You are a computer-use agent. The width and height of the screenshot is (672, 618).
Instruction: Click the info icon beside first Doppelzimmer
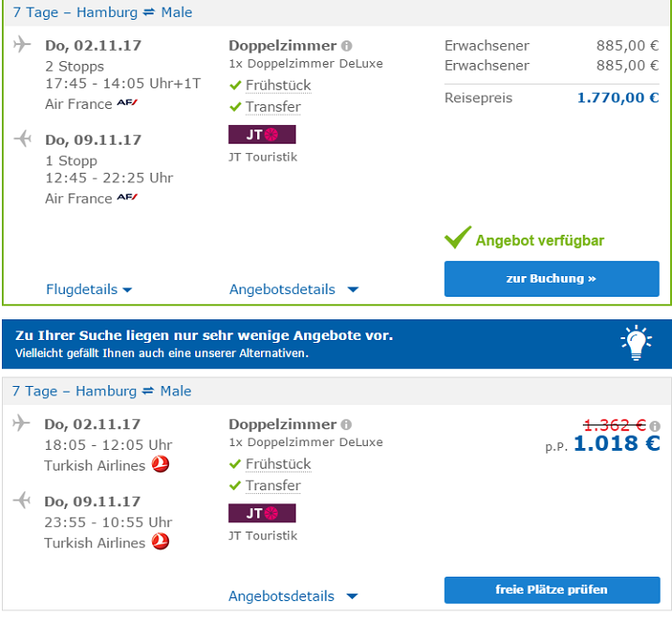tap(346, 45)
